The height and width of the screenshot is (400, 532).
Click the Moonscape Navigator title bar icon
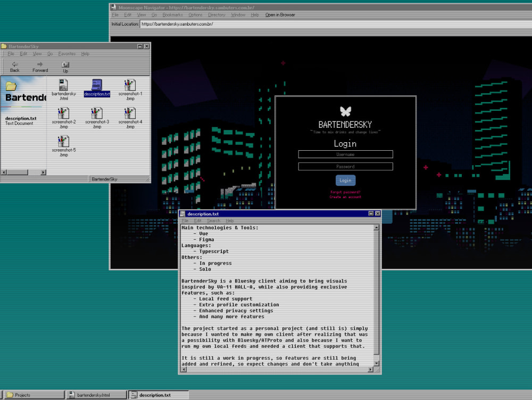click(x=114, y=7)
